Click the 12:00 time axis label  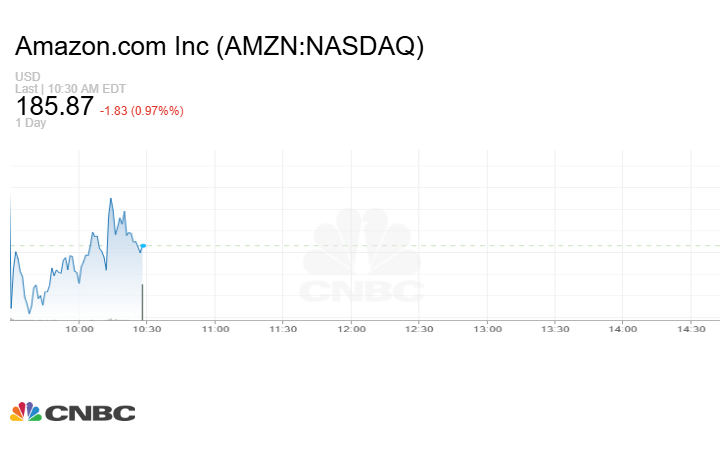[x=351, y=328]
